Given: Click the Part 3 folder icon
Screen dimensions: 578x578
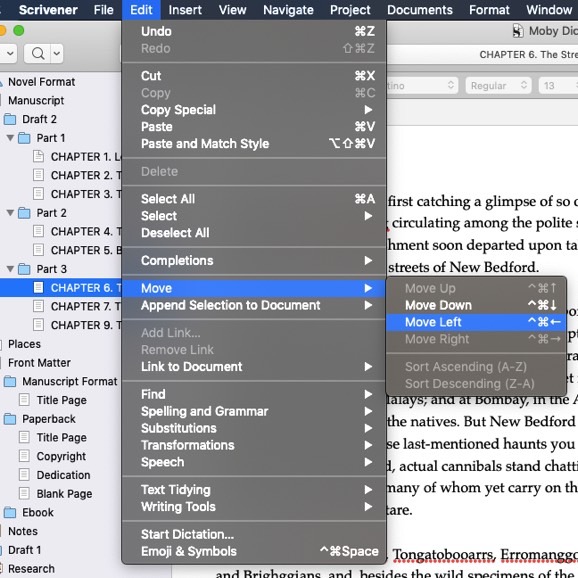Looking at the screenshot, I should coord(24,269).
